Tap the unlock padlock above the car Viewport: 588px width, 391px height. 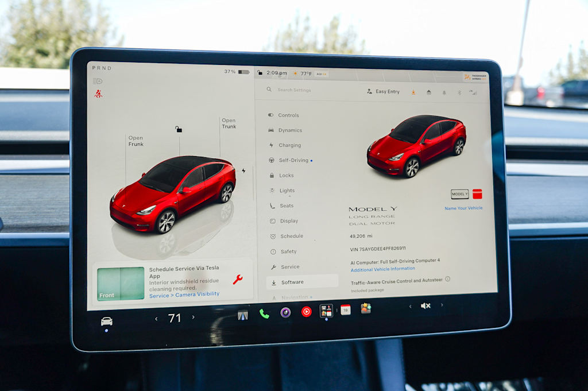[x=179, y=129]
